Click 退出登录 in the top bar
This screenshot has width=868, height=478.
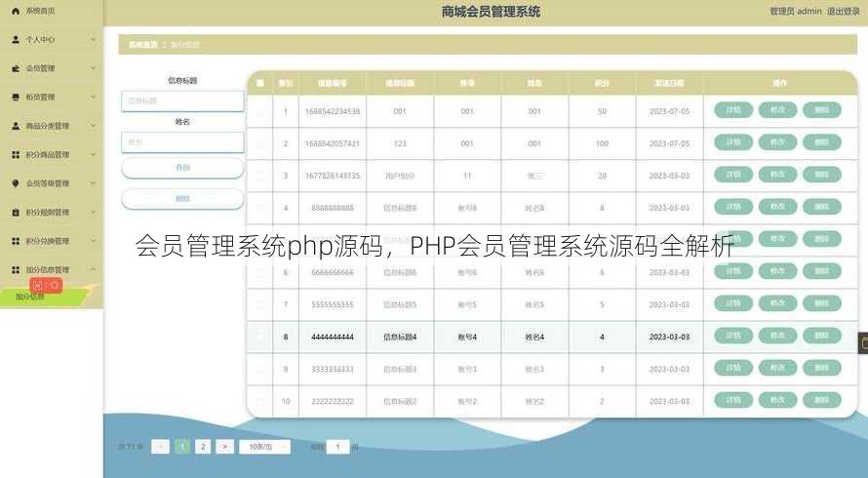pos(843,11)
